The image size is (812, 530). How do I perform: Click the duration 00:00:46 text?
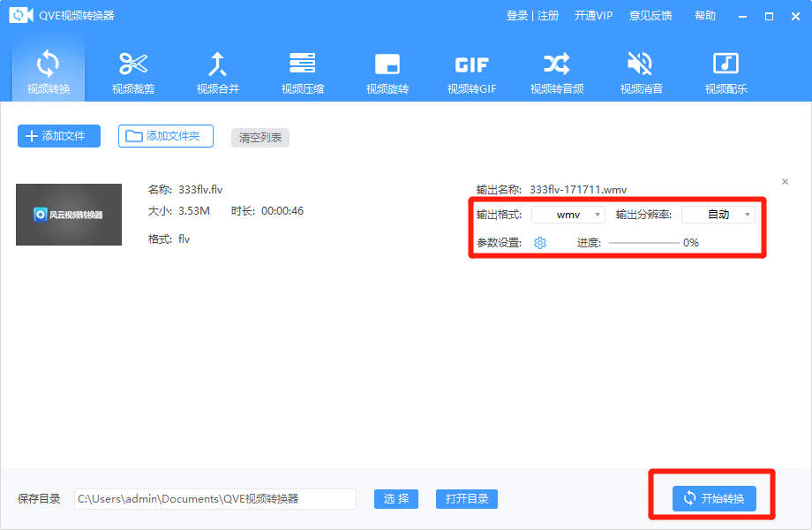click(282, 211)
